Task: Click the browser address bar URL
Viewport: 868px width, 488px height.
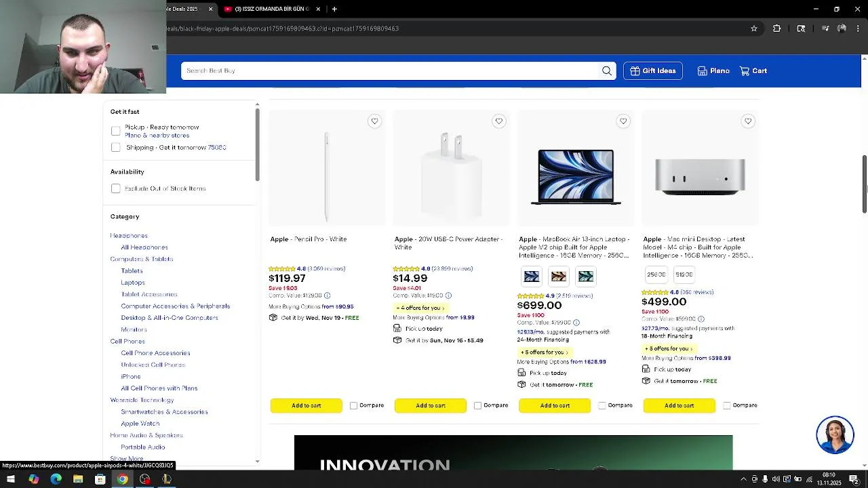Action: [x=283, y=28]
